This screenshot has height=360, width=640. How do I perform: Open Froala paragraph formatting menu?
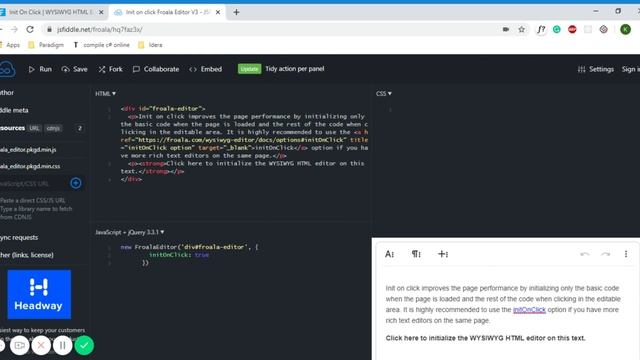(x=416, y=254)
